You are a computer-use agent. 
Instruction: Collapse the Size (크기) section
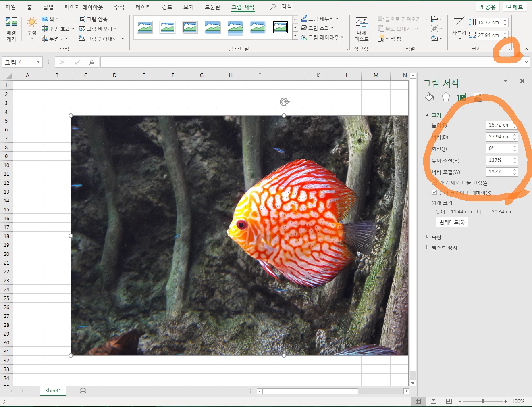[x=427, y=115]
